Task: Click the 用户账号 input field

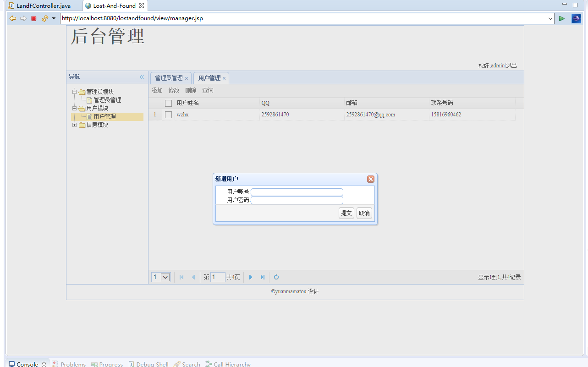Action: coord(297,192)
